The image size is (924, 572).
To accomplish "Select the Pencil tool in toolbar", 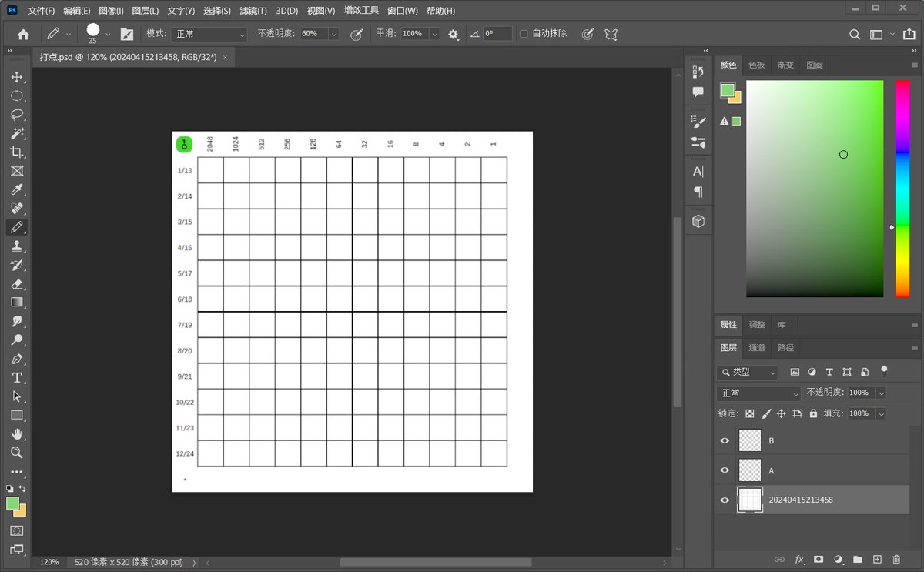I will click(x=16, y=227).
